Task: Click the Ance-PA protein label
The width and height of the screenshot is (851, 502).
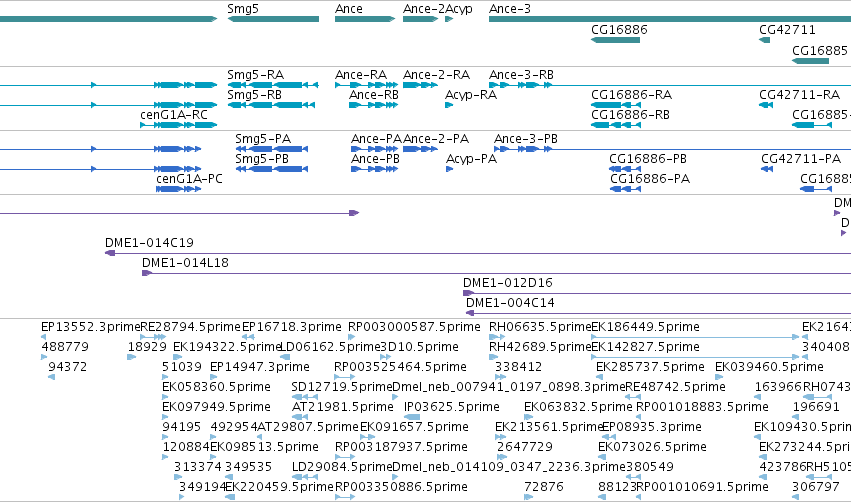Action: click(376, 139)
